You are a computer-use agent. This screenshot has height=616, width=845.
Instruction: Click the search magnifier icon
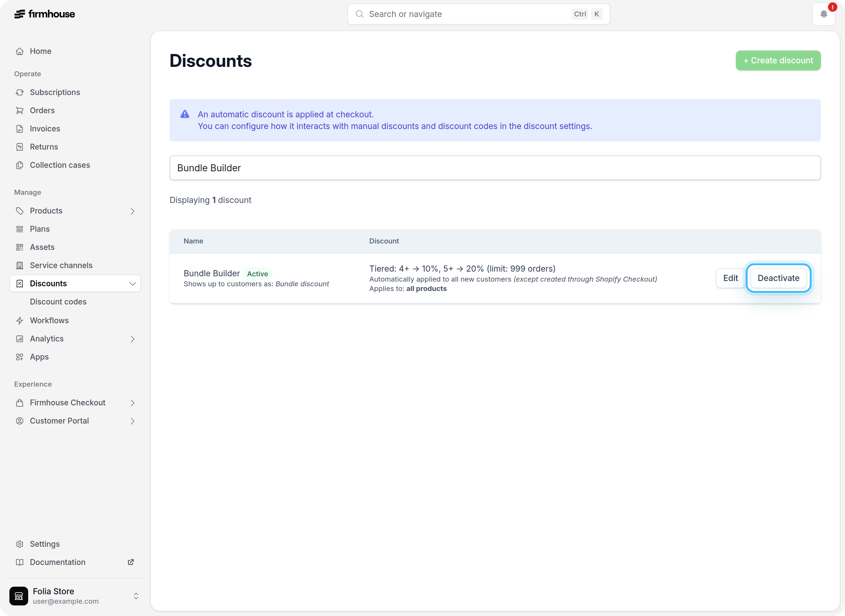tap(359, 14)
